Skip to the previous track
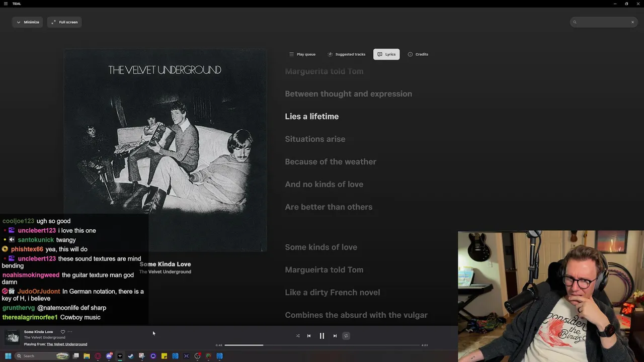Image resolution: width=644 pixels, height=362 pixels. pyautogui.click(x=309, y=336)
